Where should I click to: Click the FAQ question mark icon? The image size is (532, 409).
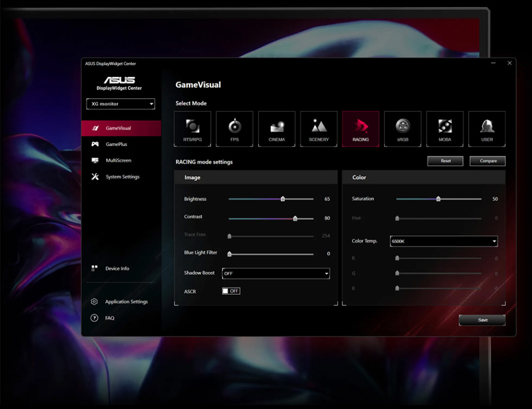[94, 318]
